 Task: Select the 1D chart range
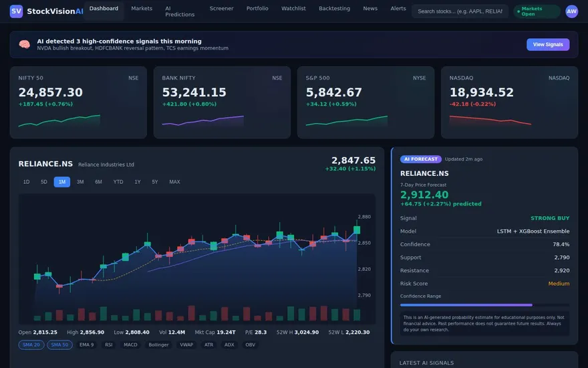pos(26,182)
